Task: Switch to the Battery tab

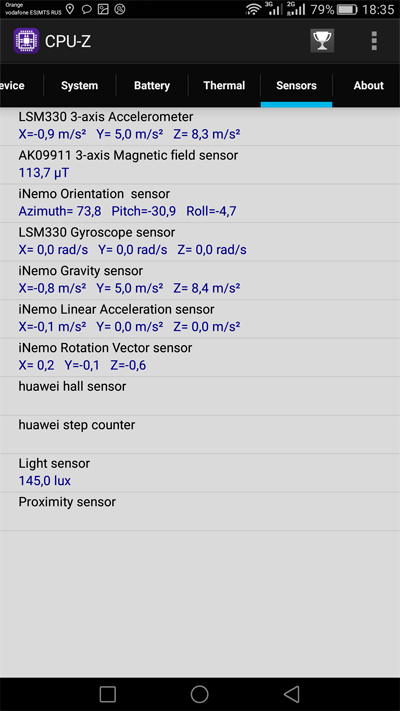Action: coord(152,85)
